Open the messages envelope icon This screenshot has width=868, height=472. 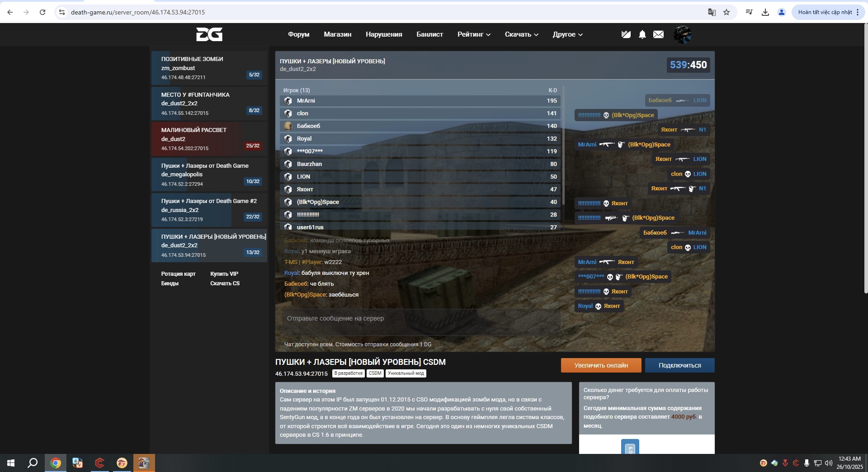[x=658, y=34]
